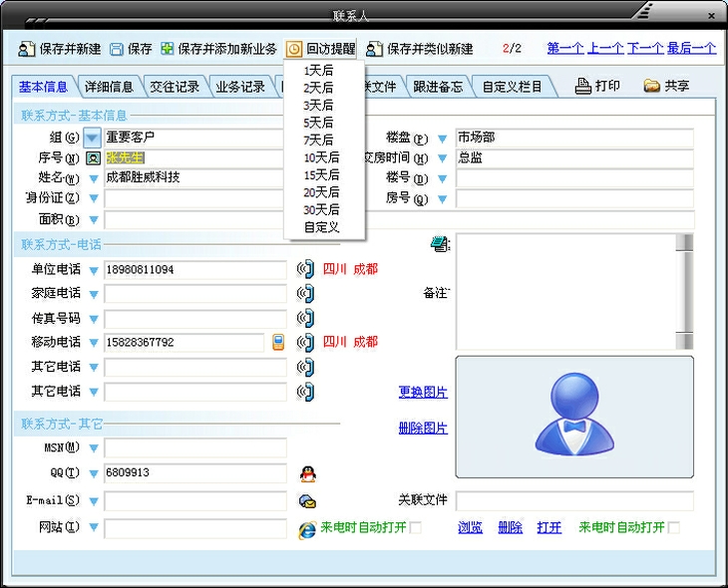The image size is (728, 588).
Task: Click the 备注 notes text area
Action: click(x=566, y=292)
